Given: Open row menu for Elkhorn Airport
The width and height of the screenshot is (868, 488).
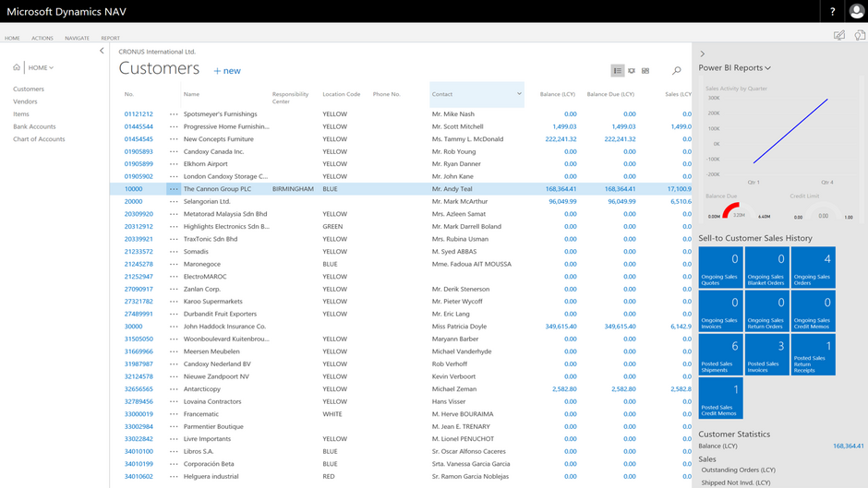Looking at the screenshot, I should [174, 164].
